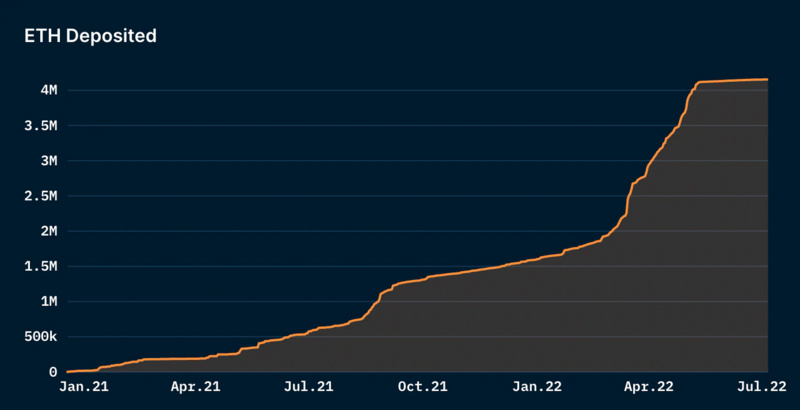Click the 3M y-axis label
Screen dimensions: 800x410
pyautogui.click(x=49, y=161)
